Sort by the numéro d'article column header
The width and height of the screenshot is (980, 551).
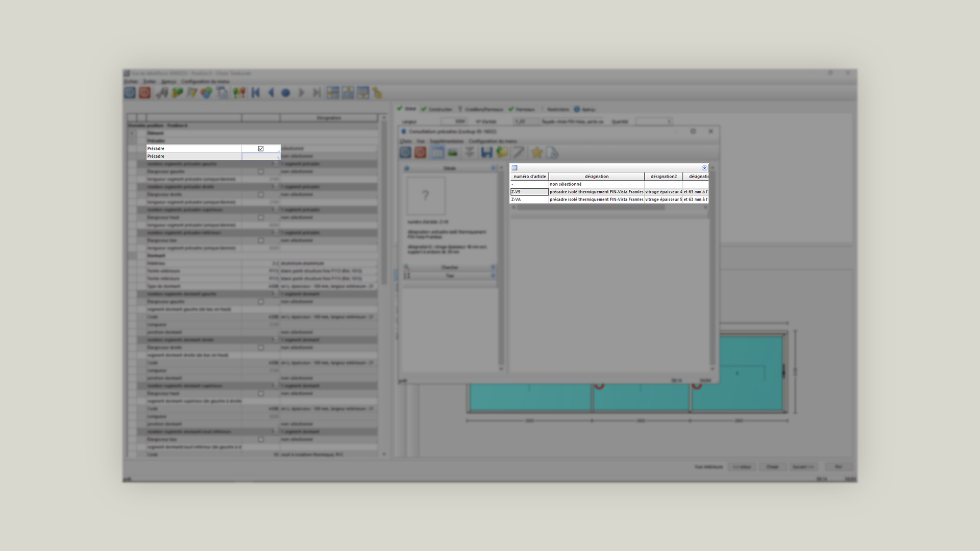(x=529, y=177)
